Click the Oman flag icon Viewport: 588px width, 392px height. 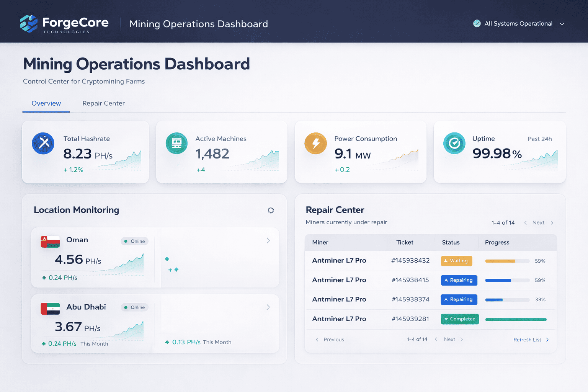50,242
